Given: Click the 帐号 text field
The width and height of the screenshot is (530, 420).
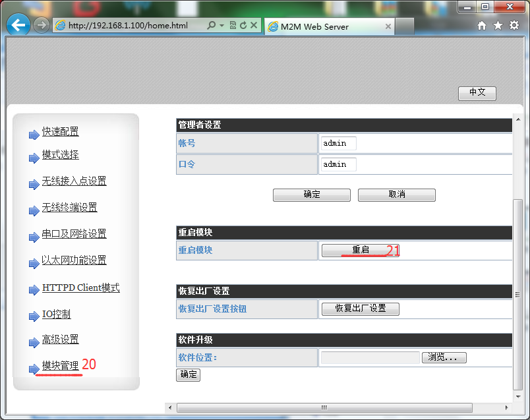Looking at the screenshot, I should point(339,144).
